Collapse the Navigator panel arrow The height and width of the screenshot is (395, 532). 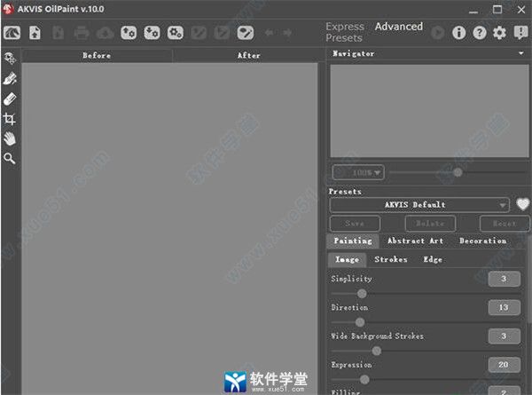point(520,53)
